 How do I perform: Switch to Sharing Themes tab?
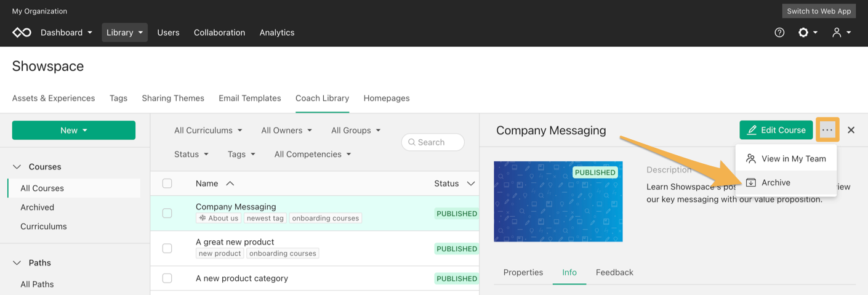pyautogui.click(x=173, y=99)
